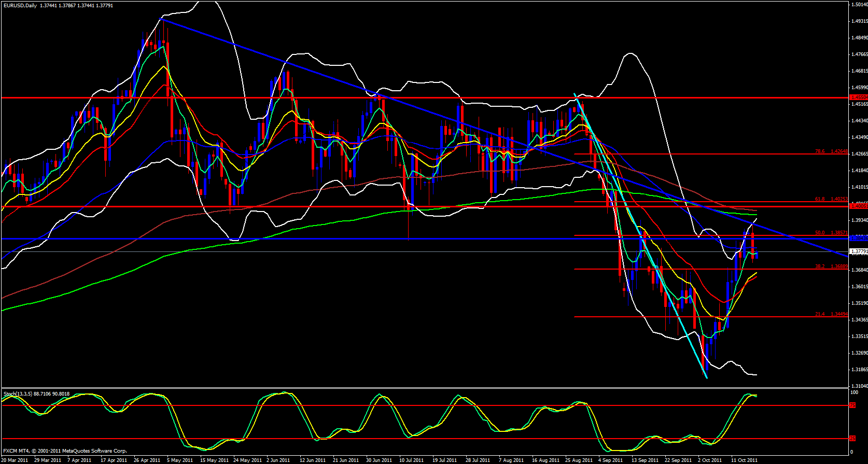
Task: Click the 20 Mar 2011 date label
Action: 15,460
